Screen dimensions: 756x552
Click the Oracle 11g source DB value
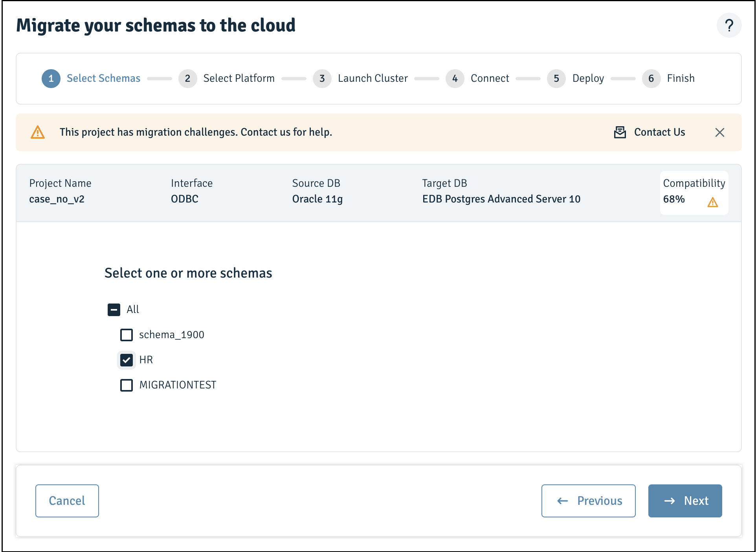pos(317,199)
